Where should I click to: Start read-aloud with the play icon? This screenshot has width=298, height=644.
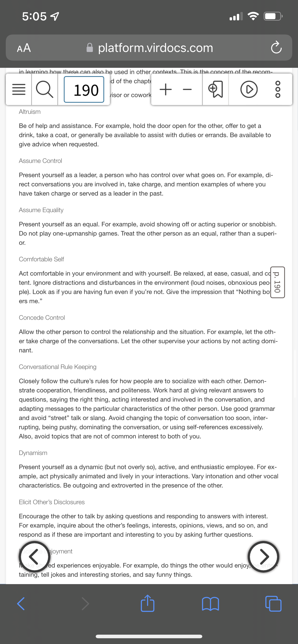[x=249, y=90]
